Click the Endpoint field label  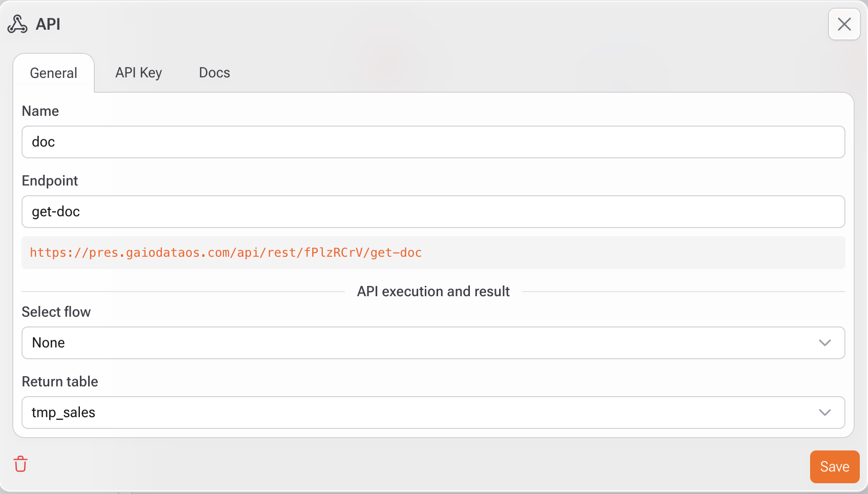50,181
